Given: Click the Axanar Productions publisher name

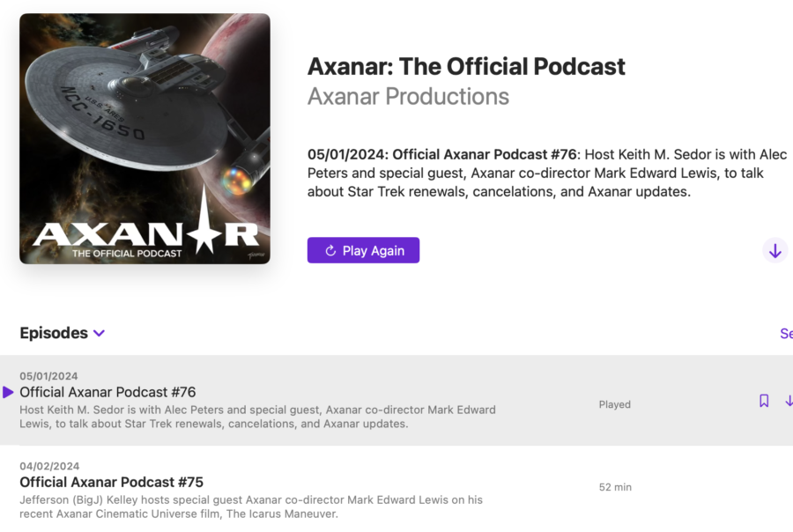Looking at the screenshot, I should click(x=408, y=96).
